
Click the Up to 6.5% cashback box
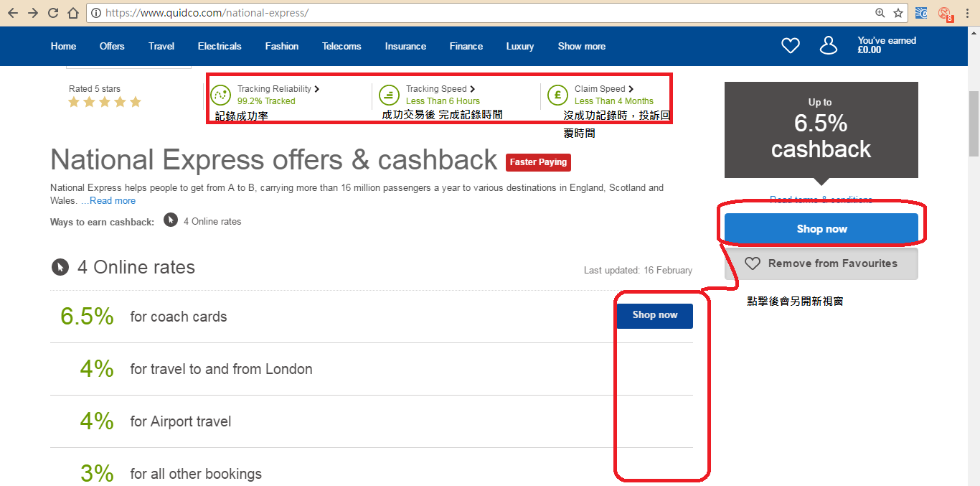pyautogui.click(x=821, y=130)
